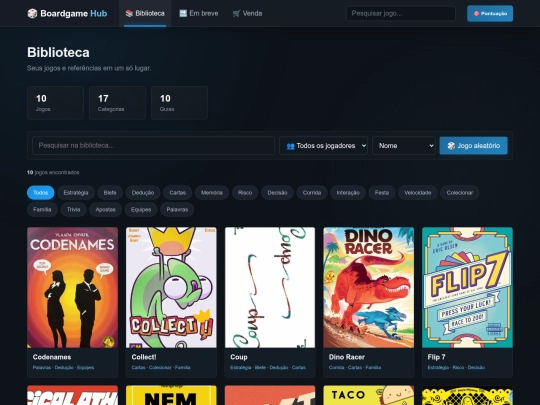540x405 pixels.
Task: Focus the Pesquisar na biblioteca field
Action: [154, 145]
